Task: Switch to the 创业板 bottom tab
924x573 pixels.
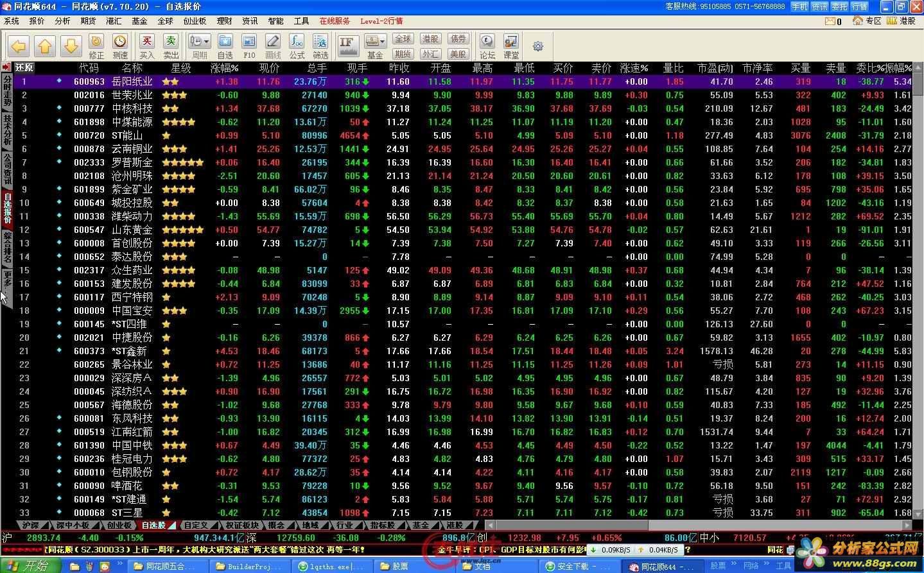Action: [119, 525]
